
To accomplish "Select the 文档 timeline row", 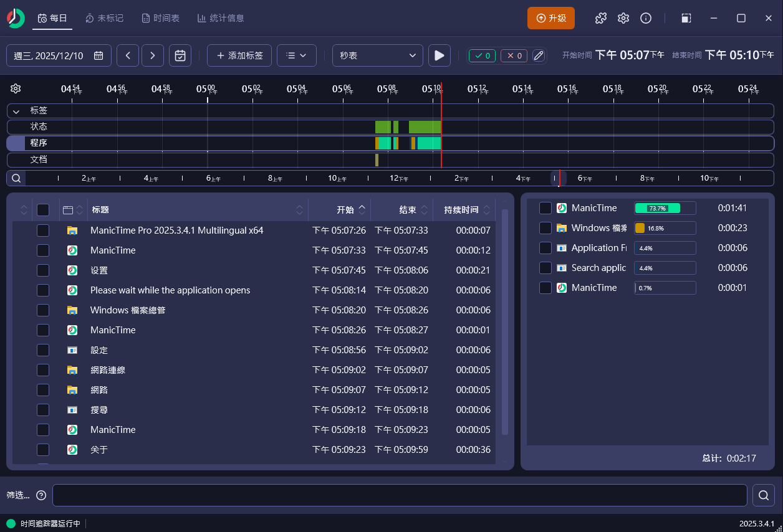I will (390, 159).
